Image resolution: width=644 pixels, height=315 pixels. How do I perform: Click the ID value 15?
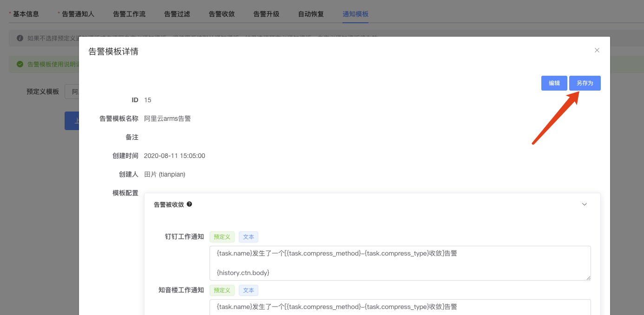pyautogui.click(x=147, y=100)
